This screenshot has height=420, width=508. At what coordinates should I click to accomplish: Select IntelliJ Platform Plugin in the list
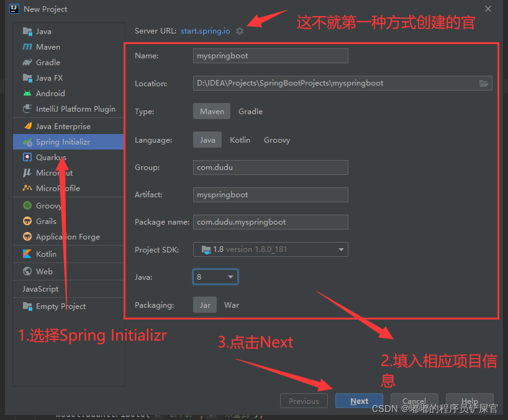[68, 109]
